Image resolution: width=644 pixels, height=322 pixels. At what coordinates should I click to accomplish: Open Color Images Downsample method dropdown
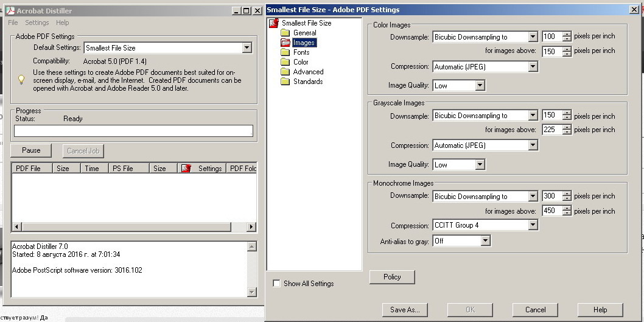tap(533, 37)
